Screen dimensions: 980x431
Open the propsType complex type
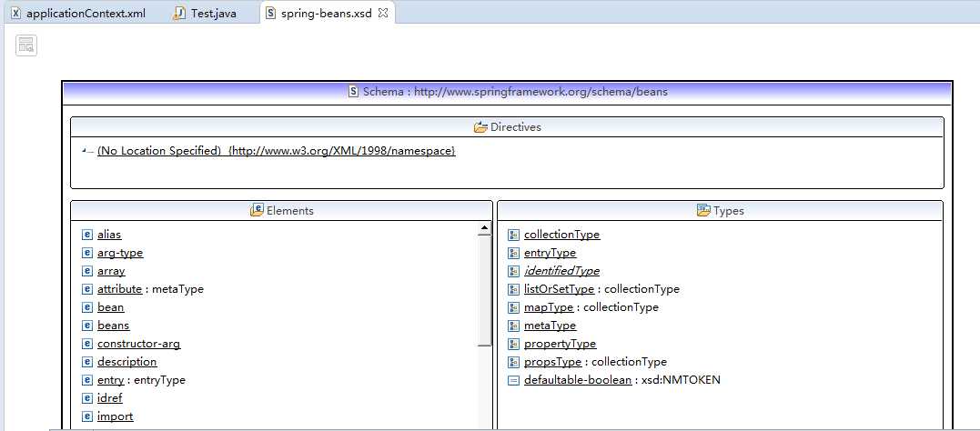[x=552, y=362]
